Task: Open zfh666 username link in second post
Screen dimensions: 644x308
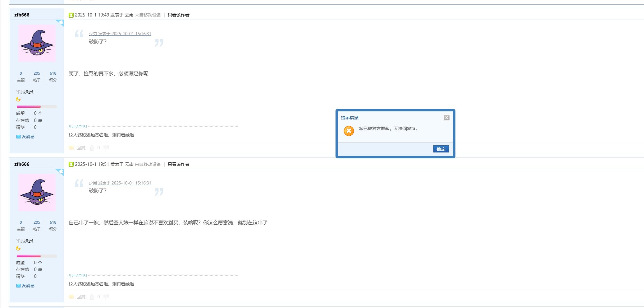Action: [x=22, y=164]
